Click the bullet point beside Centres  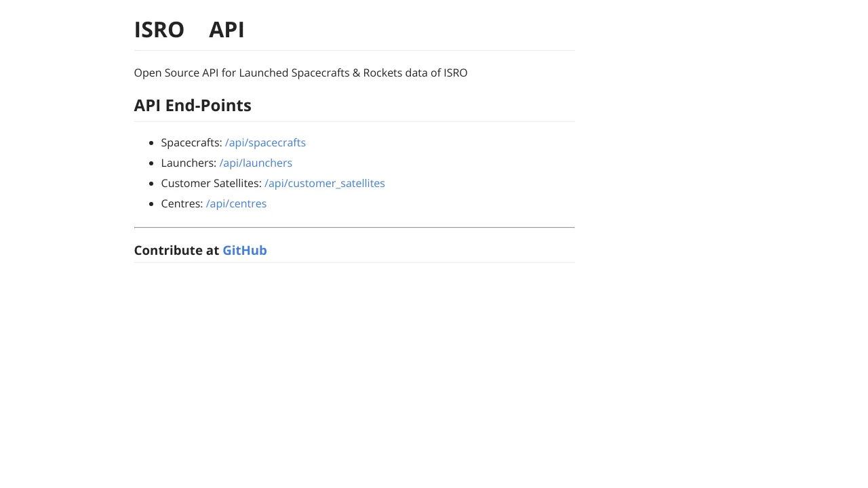click(x=151, y=204)
